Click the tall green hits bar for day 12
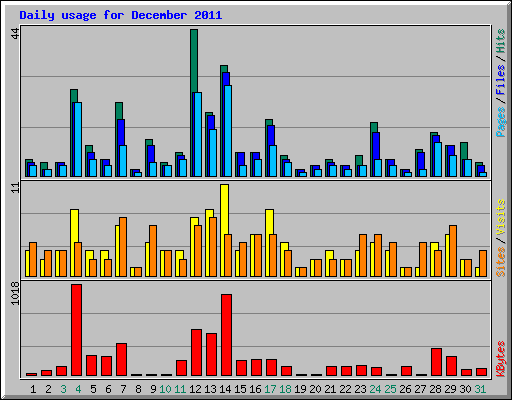The width and height of the screenshot is (512, 400). click(x=194, y=61)
